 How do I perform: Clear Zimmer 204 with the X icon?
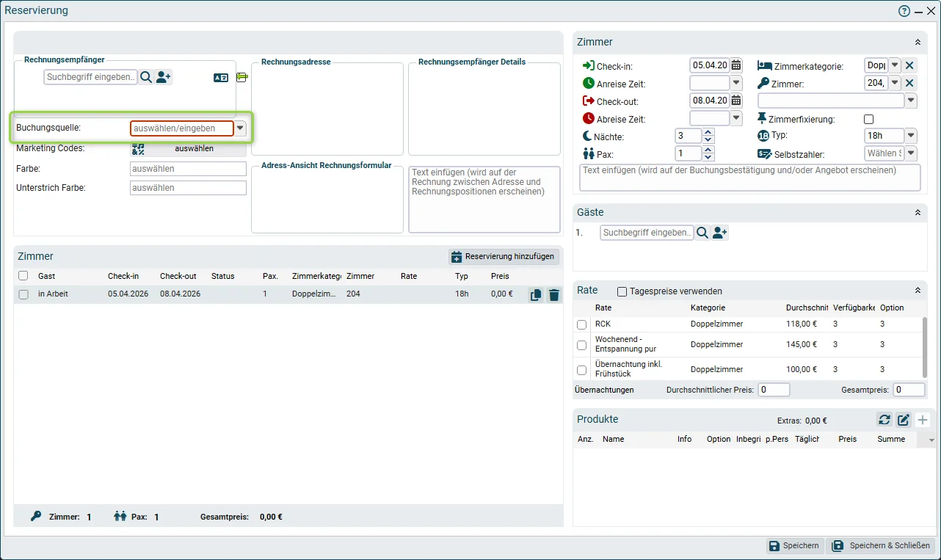tap(909, 83)
